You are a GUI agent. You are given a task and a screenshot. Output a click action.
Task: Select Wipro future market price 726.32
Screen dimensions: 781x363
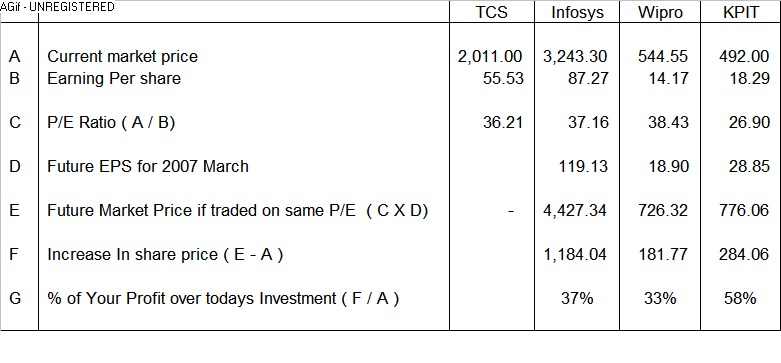tap(663, 211)
